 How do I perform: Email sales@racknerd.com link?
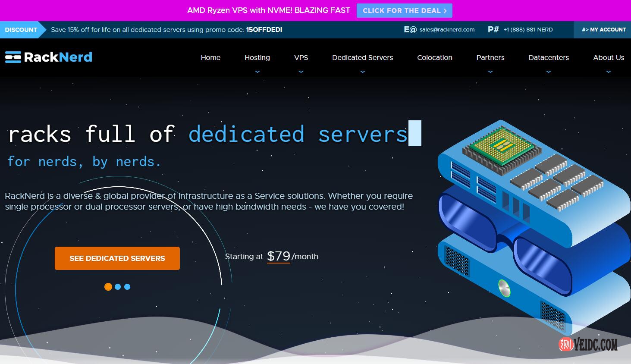pyautogui.click(x=447, y=30)
